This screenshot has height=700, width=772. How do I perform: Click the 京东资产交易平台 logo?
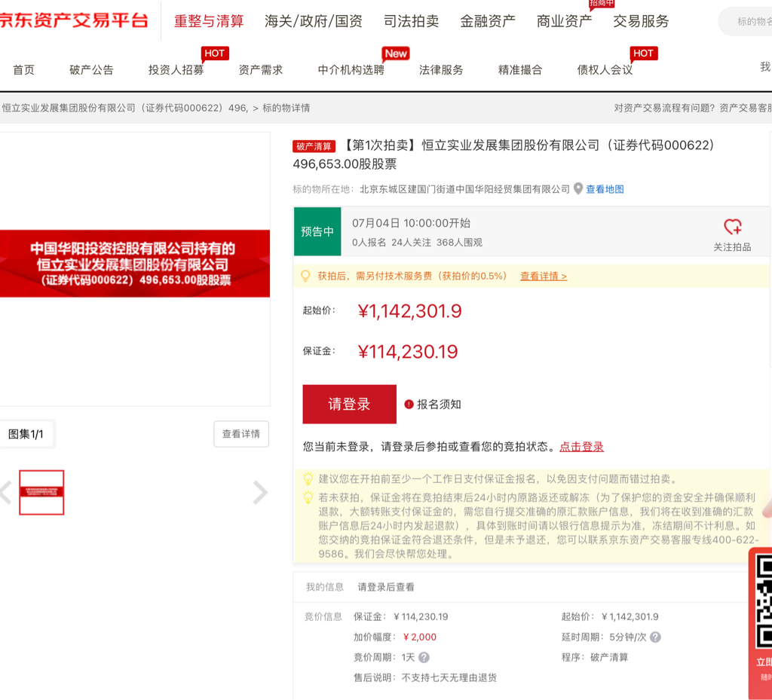74,20
